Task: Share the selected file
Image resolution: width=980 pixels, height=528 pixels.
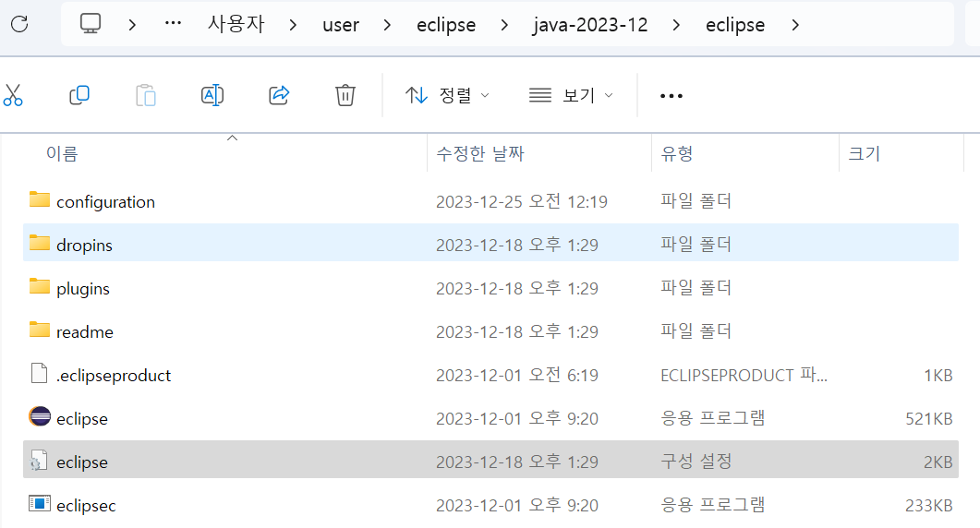Action: click(x=279, y=95)
